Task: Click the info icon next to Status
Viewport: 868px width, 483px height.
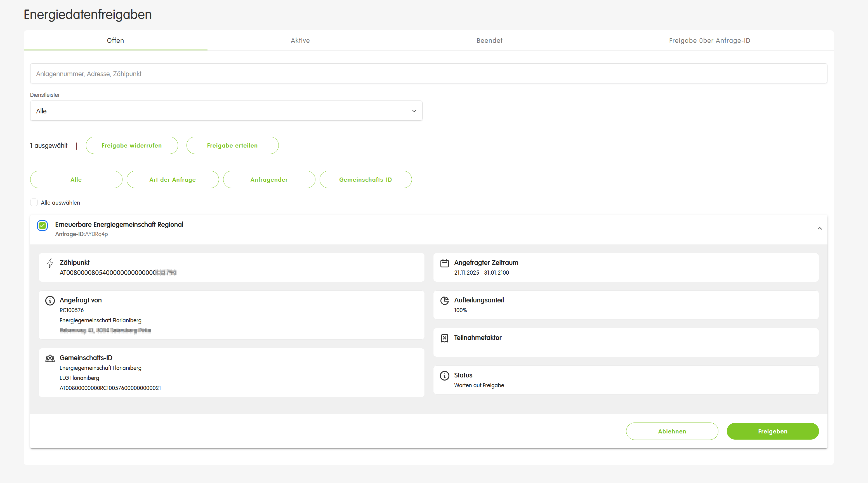Action: [444, 375]
